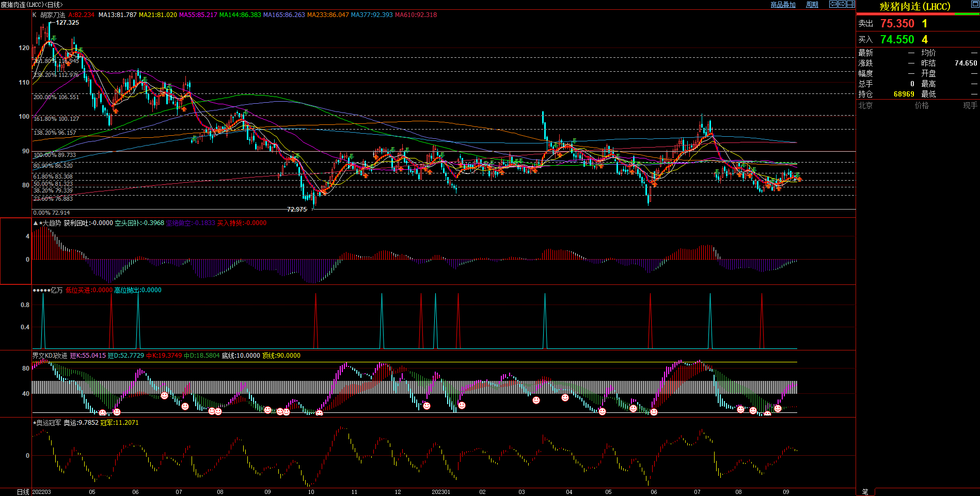Viewport: 980px width, 496px height.
Task: Click the 日线 period label at bottom left
Action: tap(23, 492)
